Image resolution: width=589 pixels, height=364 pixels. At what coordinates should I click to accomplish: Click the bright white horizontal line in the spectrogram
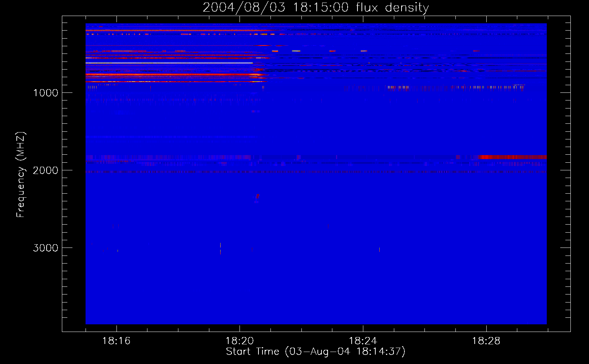pyautogui.click(x=169, y=63)
